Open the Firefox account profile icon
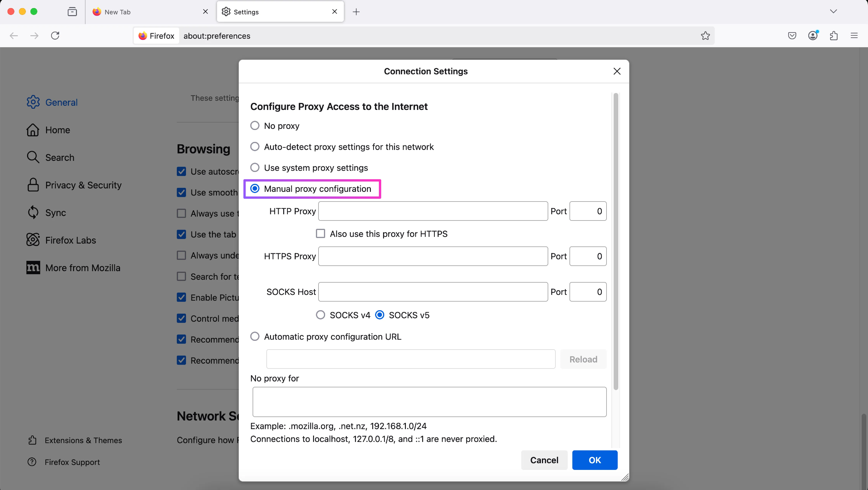This screenshot has width=868, height=490. tap(813, 36)
